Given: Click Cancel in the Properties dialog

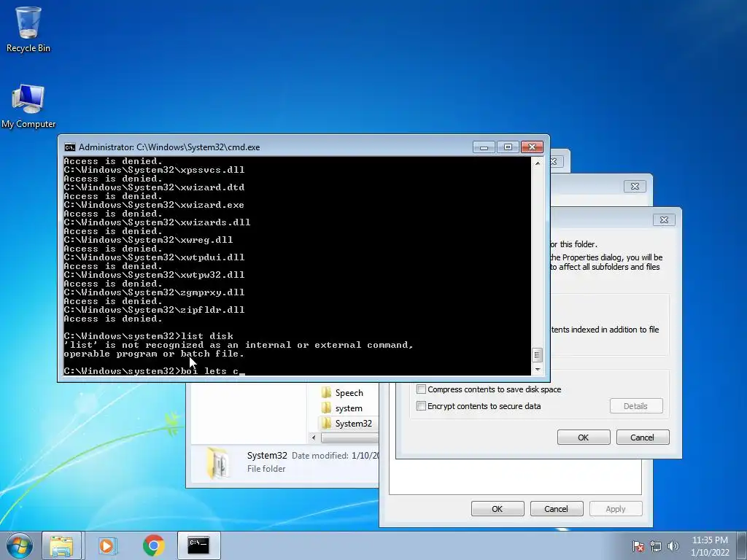Looking at the screenshot, I should pos(557,508).
